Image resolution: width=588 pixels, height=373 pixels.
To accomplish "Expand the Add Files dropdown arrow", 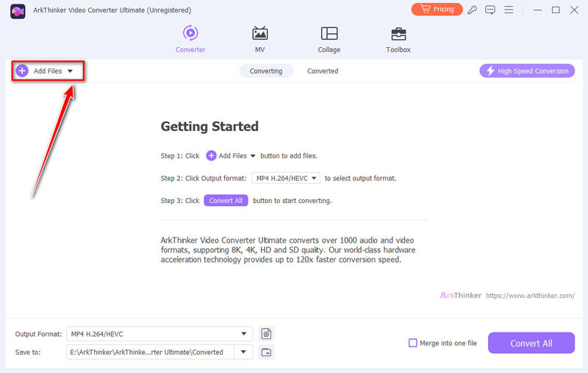I will (70, 71).
